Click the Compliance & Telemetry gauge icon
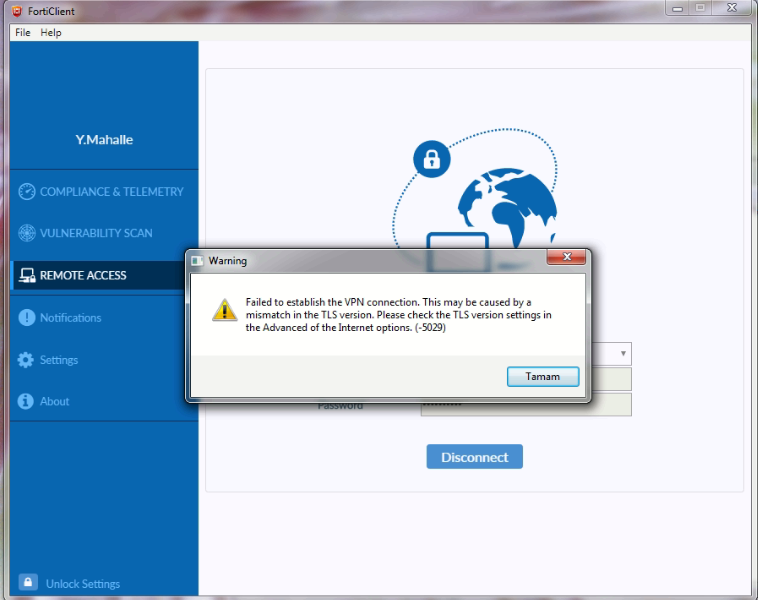The image size is (758, 600). pos(27,191)
